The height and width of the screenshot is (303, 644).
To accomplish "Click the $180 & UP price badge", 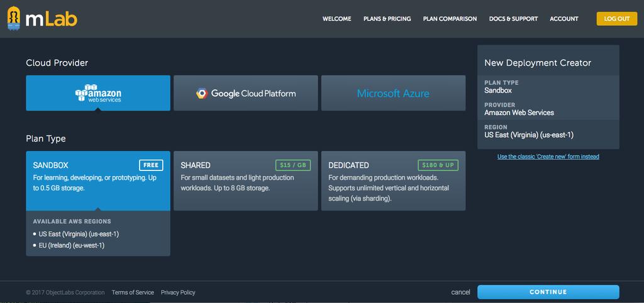I will [438, 165].
